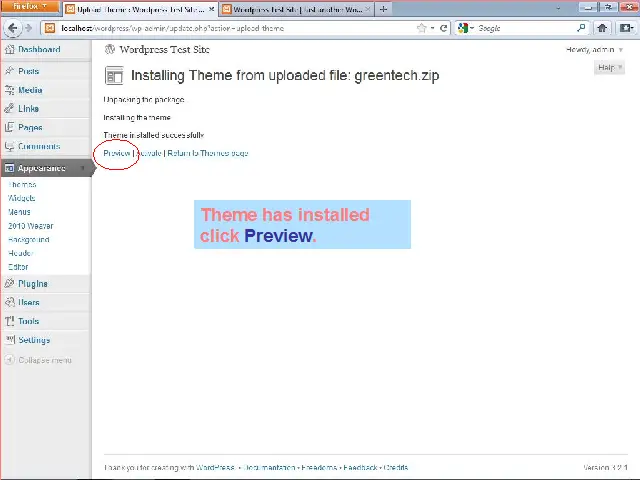Image resolution: width=640 pixels, height=480 pixels.
Task: Open Tools menu item
Action: point(29,321)
